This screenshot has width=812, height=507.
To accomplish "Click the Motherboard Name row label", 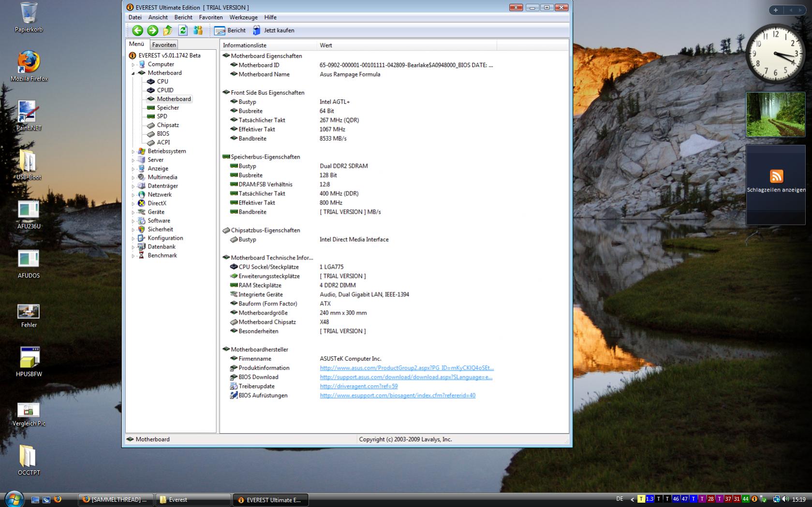I will point(264,74).
